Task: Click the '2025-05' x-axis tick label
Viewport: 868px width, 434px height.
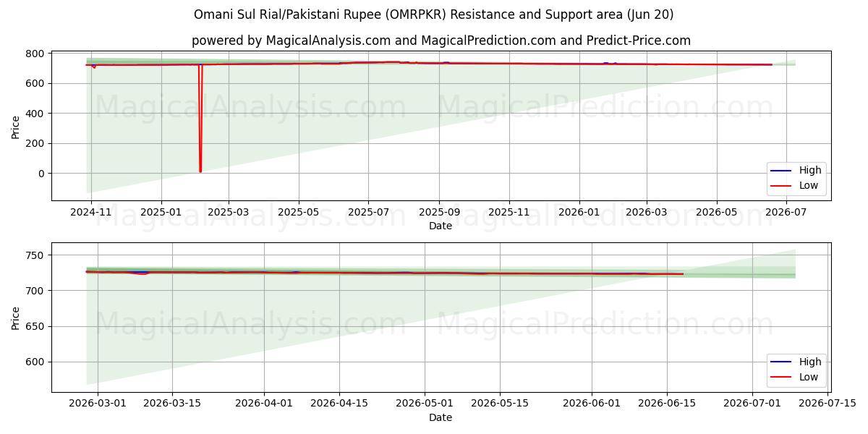Action: (299, 213)
